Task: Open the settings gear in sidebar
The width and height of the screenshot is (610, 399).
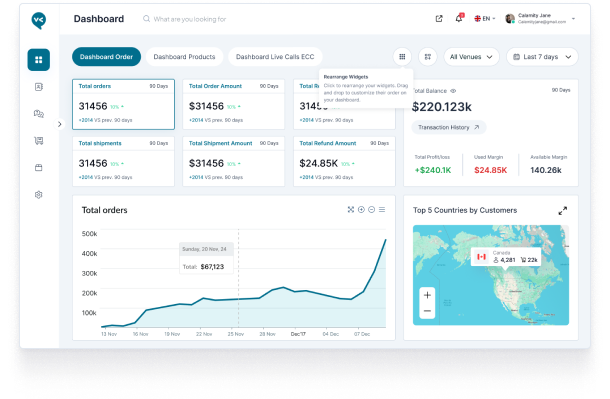Action: 39,194
